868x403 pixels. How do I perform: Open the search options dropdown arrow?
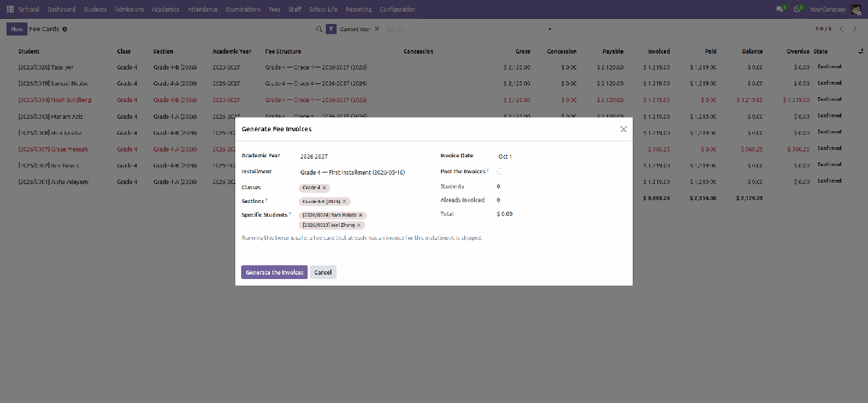click(x=549, y=29)
